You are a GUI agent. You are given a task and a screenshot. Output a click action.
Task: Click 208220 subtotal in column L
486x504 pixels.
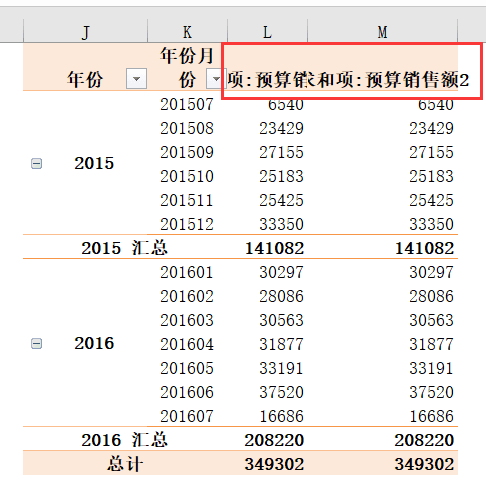(x=275, y=440)
